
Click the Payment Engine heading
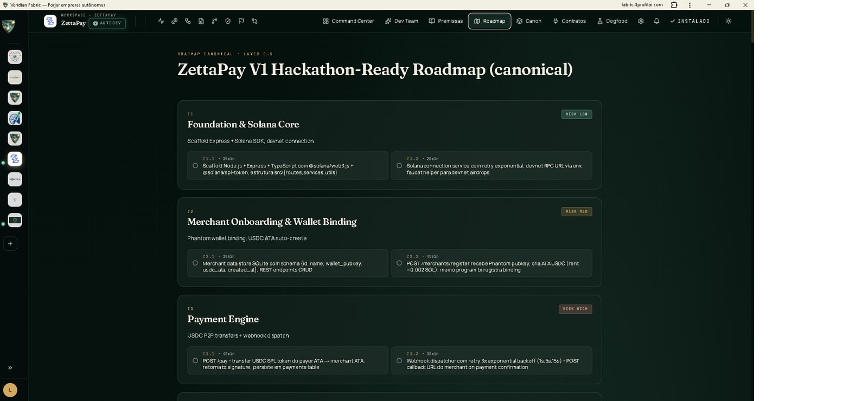[x=223, y=320]
